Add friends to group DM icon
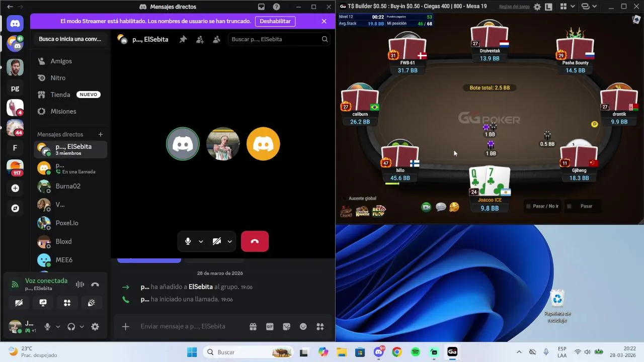Screen dimensions: 644x362 [x=200, y=39]
